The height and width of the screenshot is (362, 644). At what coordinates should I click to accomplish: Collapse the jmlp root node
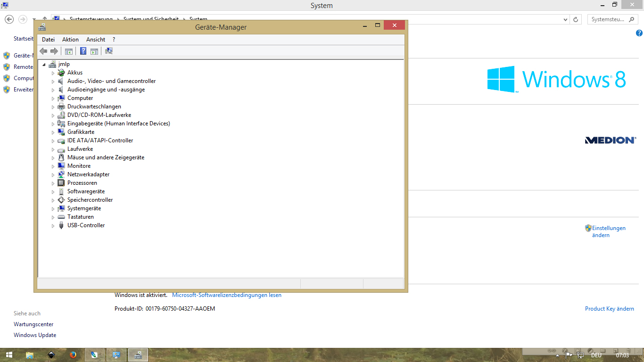(44, 65)
